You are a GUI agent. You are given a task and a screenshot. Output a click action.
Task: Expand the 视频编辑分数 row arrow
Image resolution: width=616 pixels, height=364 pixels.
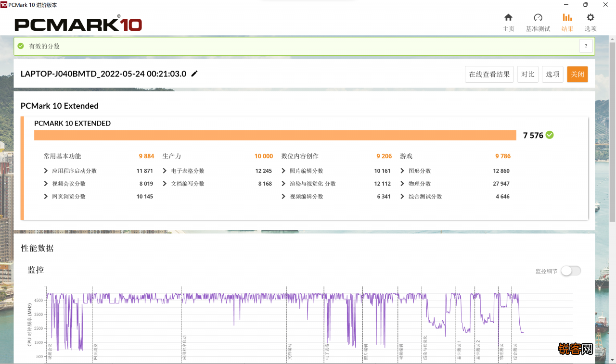coord(283,196)
